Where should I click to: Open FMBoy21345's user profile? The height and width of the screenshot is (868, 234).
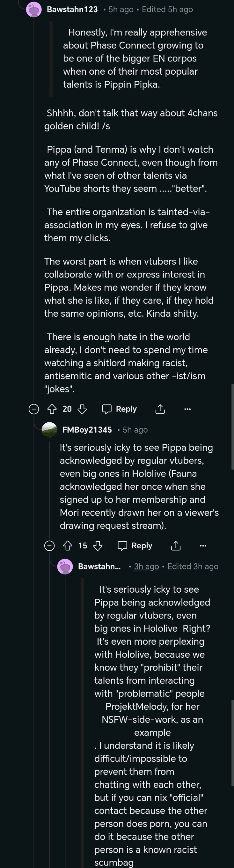point(87,430)
